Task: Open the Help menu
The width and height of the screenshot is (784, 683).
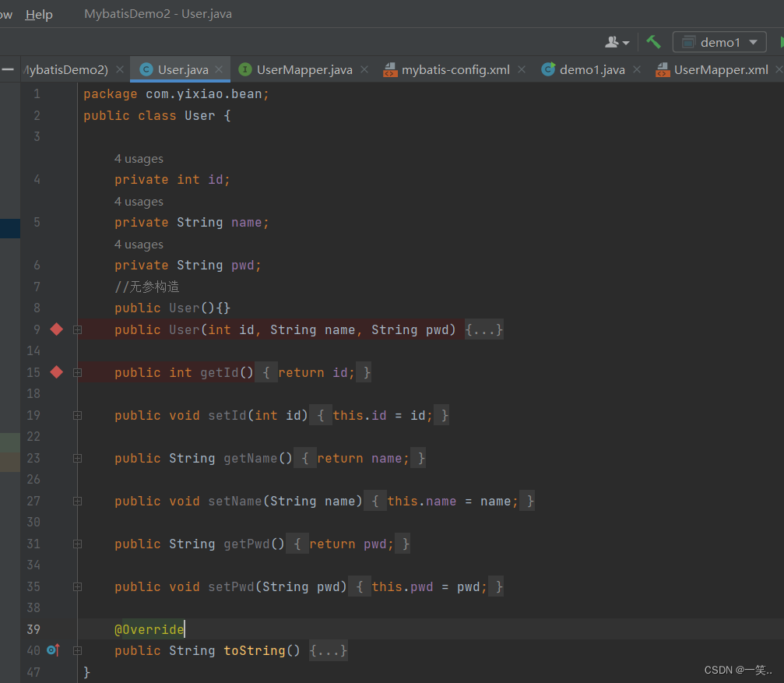Action: pyautogui.click(x=39, y=15)
